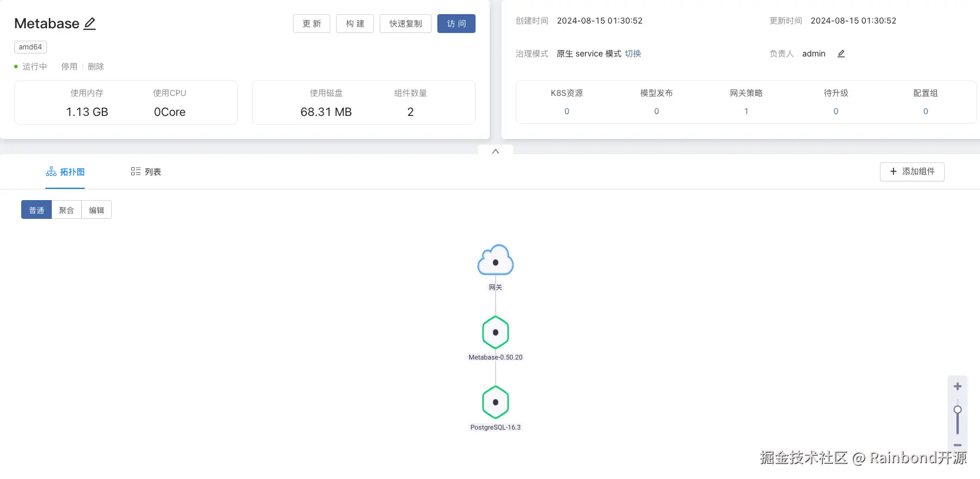Select 普通 normal view mode
The height and width of the screenshot is (479, 980).
[x=36, y=210]
